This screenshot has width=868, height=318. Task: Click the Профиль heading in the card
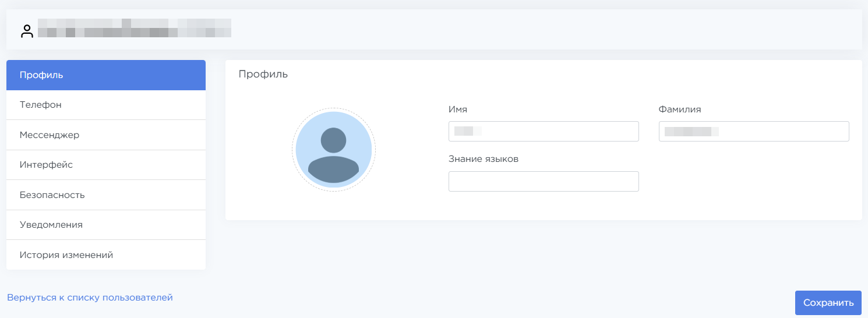263,75
